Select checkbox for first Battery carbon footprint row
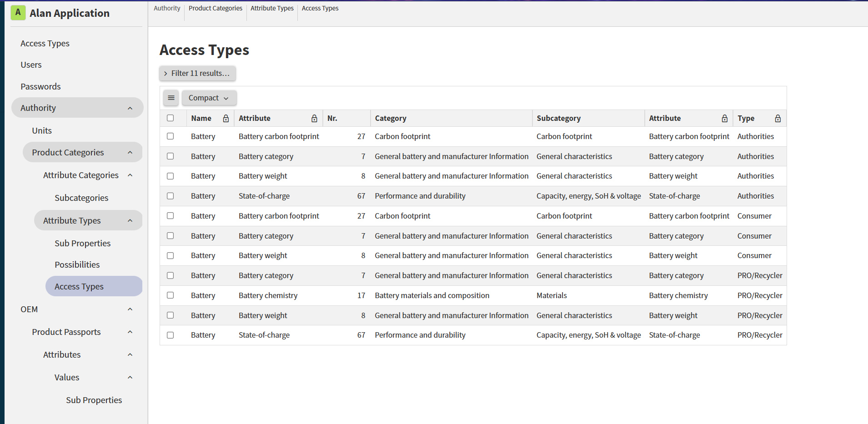This screenshot has height=424, width=868. click(x=171, y=136)
